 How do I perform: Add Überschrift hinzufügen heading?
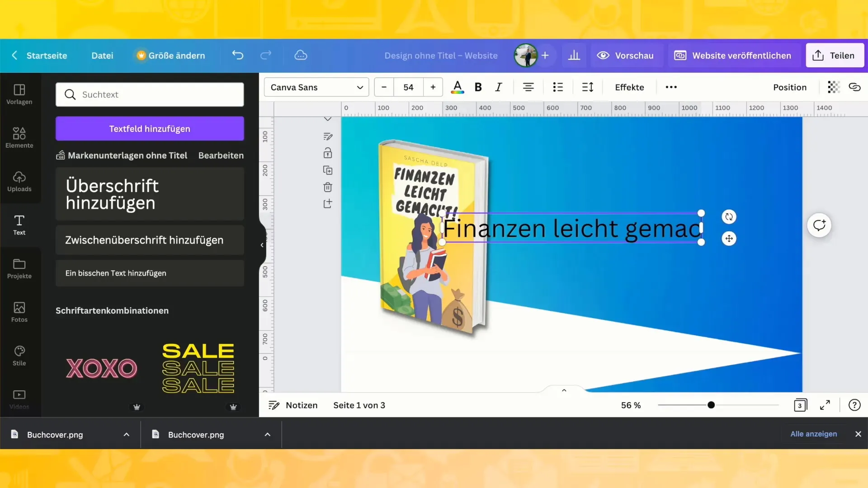coord(150,194)
